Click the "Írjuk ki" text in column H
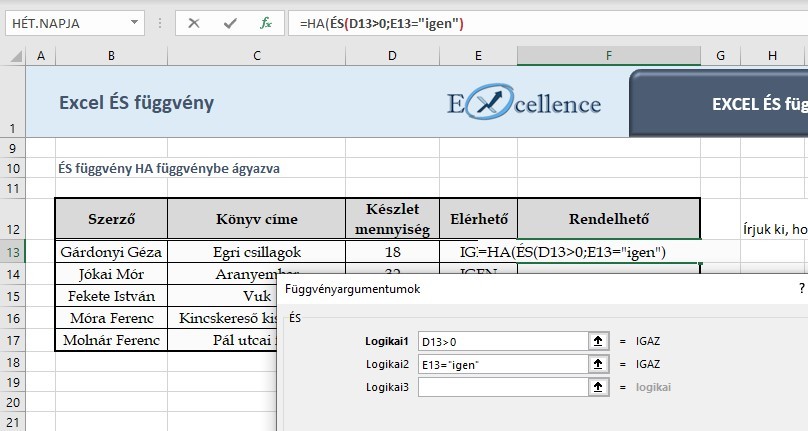808x431 pixels. (775, 229)
